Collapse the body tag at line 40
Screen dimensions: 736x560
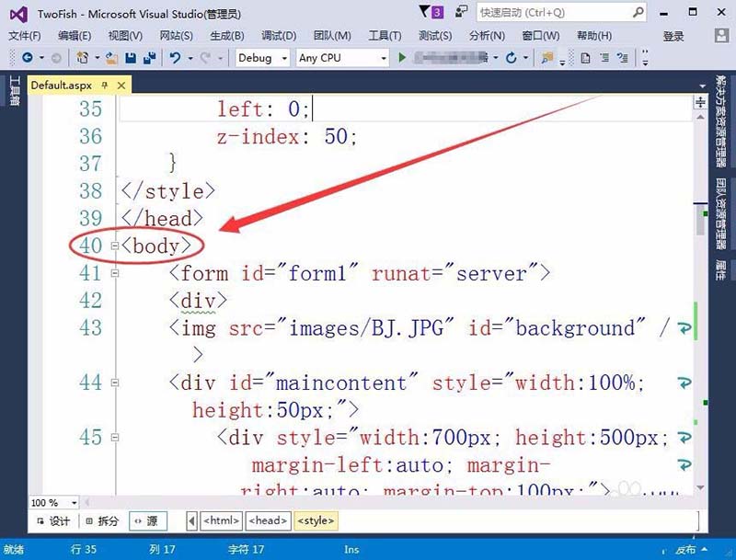[x=114, y=246]
